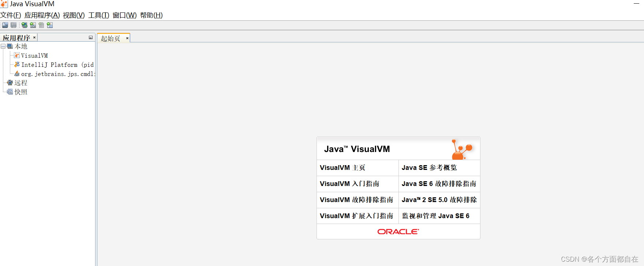
Task: Open the VisualVM 主页 link
Action: [342, 168]
